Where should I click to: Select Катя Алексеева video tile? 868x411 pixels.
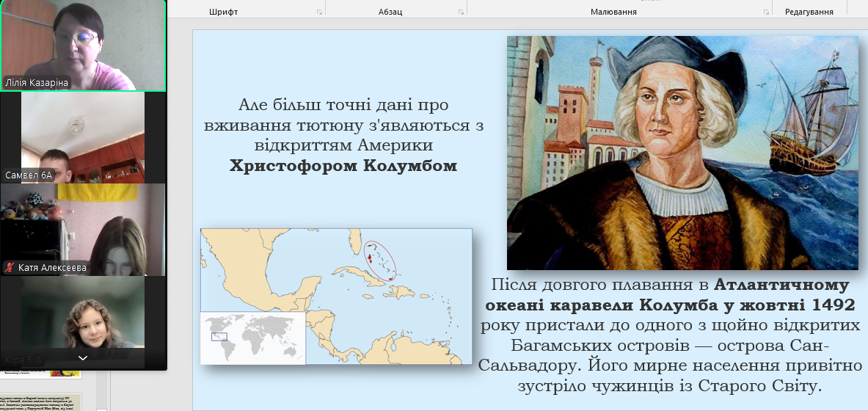(83, 230)
